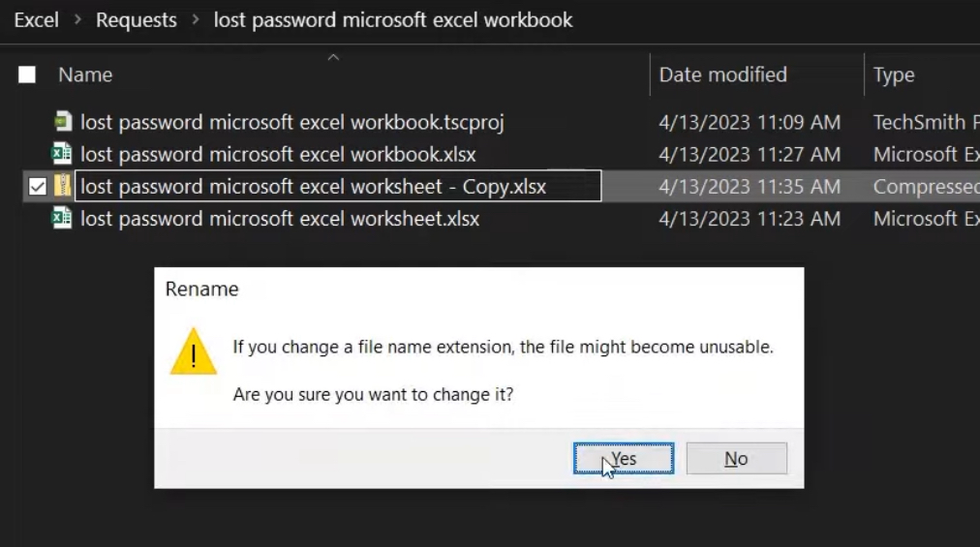The height and width of the screenshot is (547, 980).
Task: Toggle the select-all checkbox in header
Action: [x=27, y=75]
